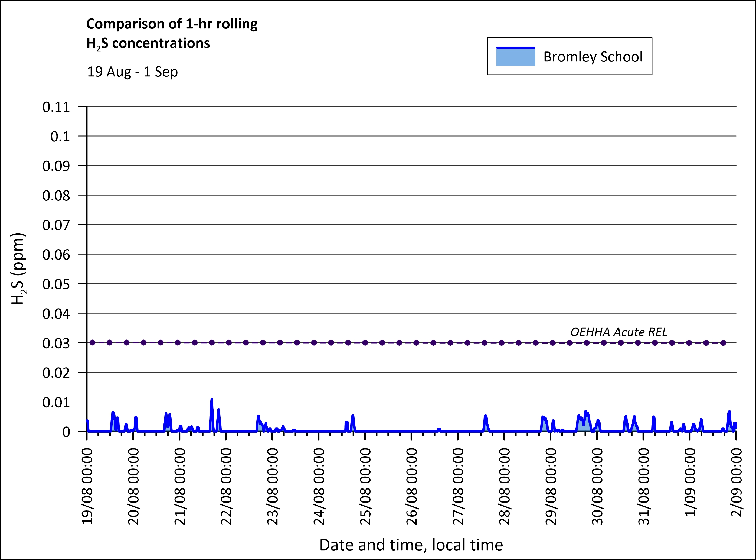Click the first dot on the REL line
This screenshot has height=560, width=756.
pyautogui.click(x=93, y=343)
